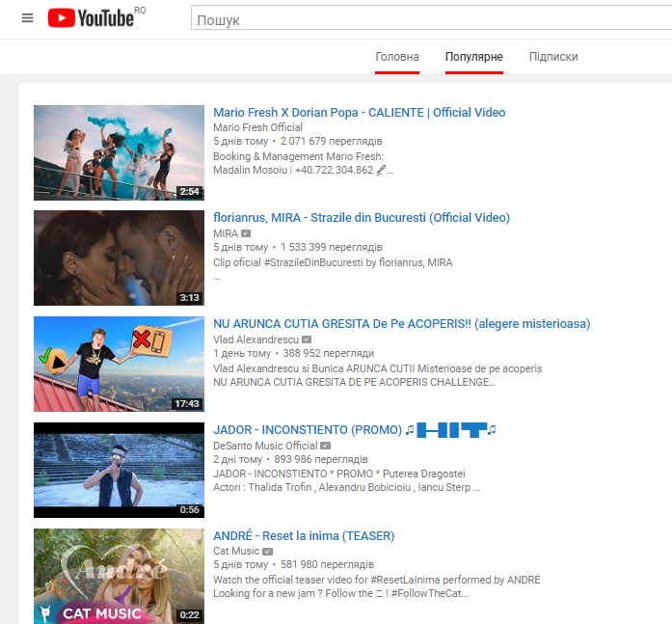This screenshot has width=672, height=624.
Task: Click the 0:56 duration badge
Action: pos(189,509)
